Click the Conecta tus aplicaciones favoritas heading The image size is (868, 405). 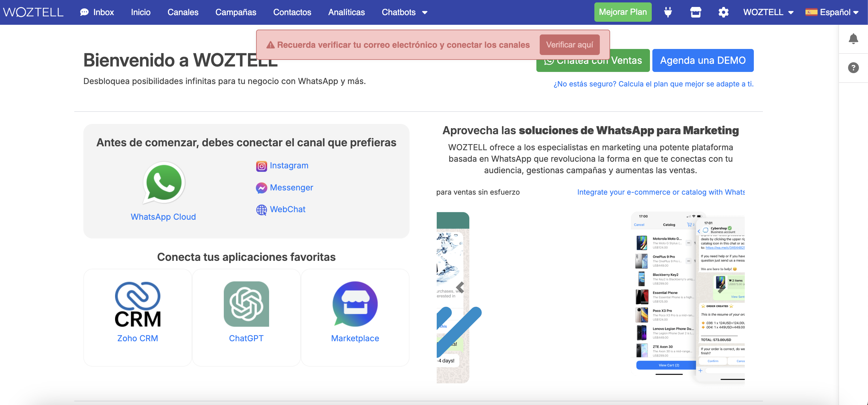click(x=246, y=257)
